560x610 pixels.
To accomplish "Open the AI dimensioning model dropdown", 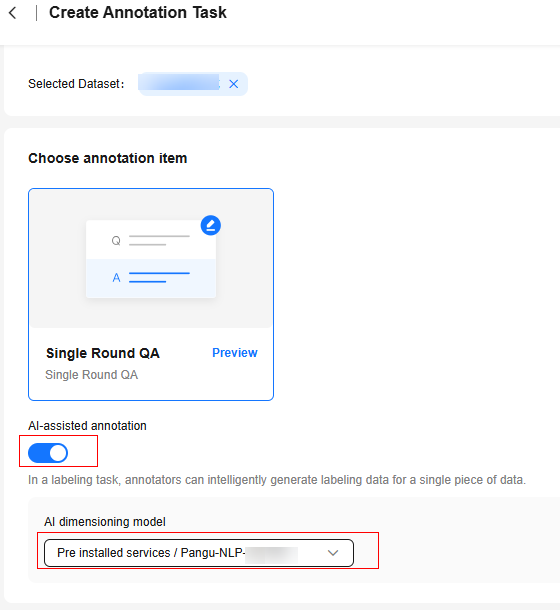I will click(199, 553).
